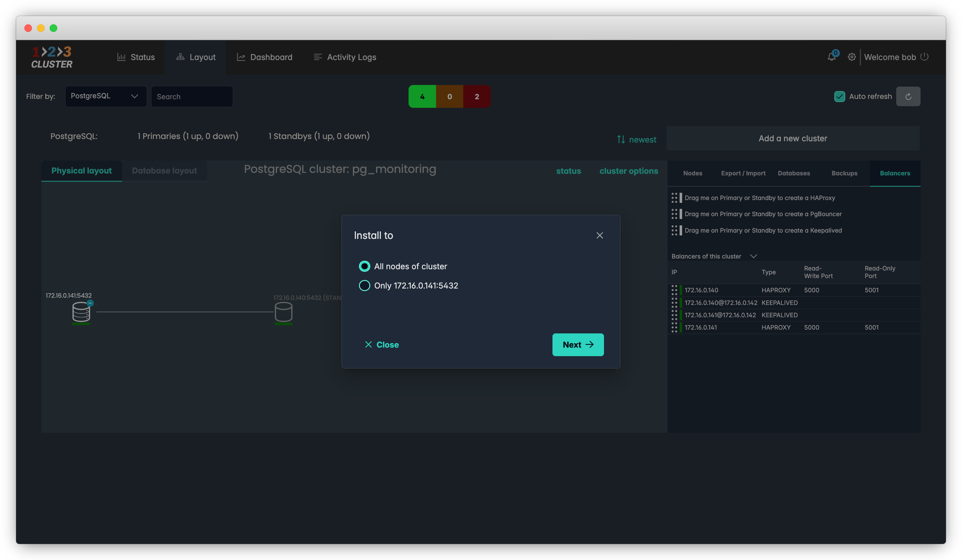Open the settings gear icon
This screenshot has width=962, height=560.
click(851, 57)
